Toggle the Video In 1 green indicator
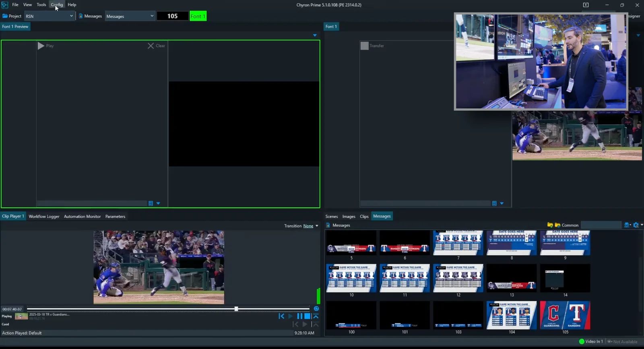This screenshot has width=644, height=349. coord(582,341)
